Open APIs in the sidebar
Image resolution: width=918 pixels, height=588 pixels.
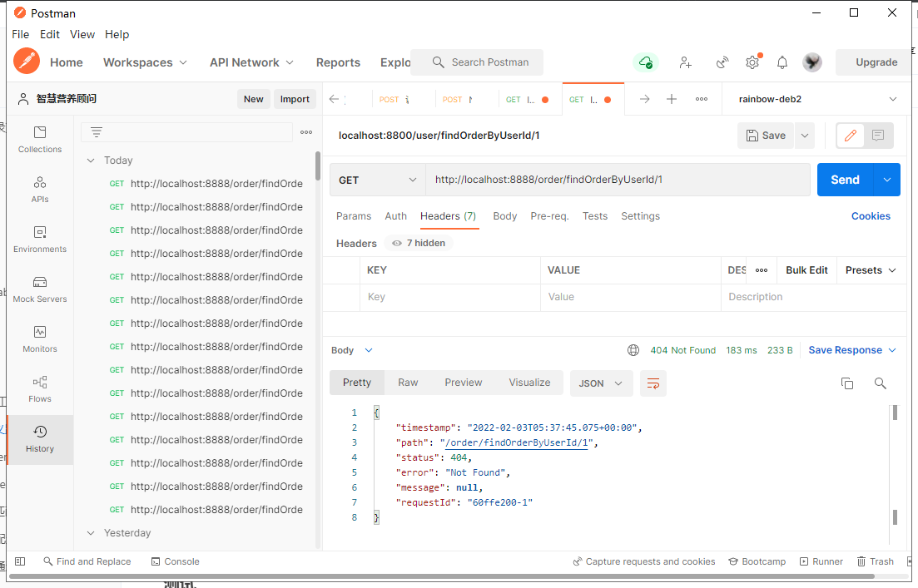pos(40,190)
